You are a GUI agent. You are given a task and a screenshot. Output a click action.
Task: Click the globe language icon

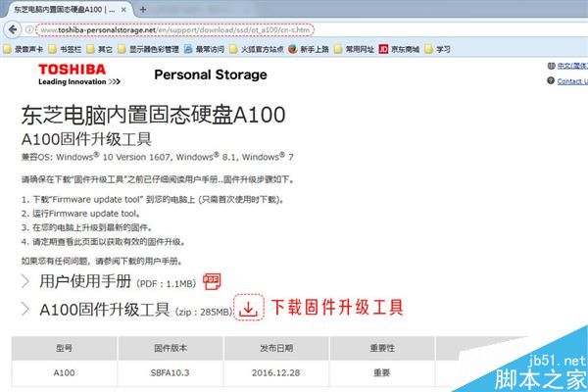coord(551,66)
